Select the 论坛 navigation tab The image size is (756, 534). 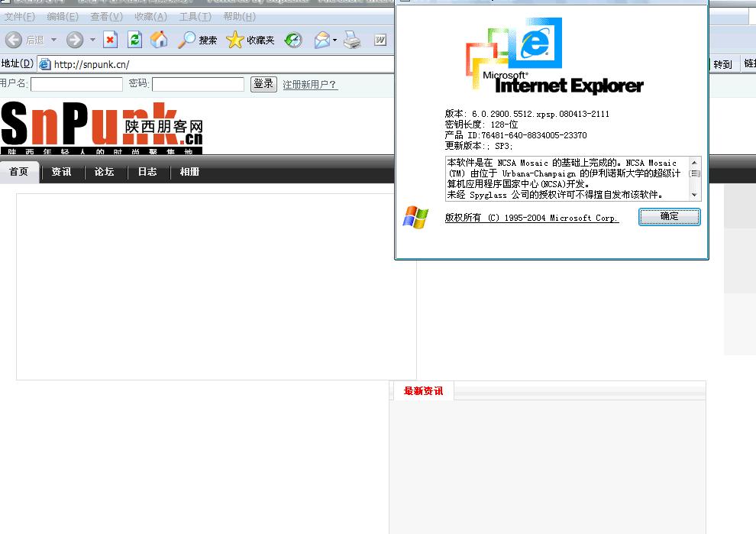(x=104, y=172)
